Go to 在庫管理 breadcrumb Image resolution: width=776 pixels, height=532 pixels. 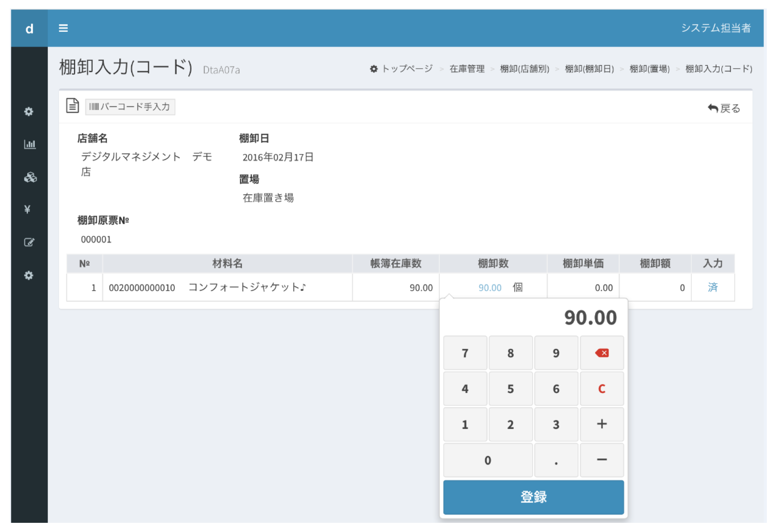tap(467, 69)
